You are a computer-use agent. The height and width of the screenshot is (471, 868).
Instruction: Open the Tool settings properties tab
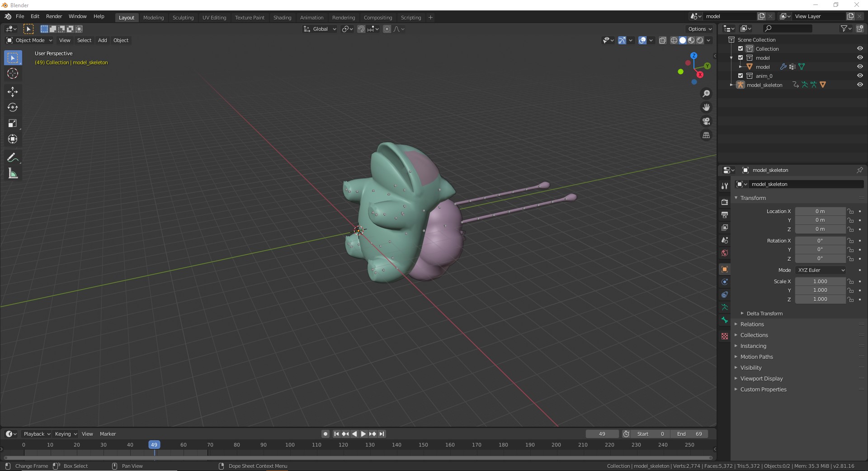[725, 186]
